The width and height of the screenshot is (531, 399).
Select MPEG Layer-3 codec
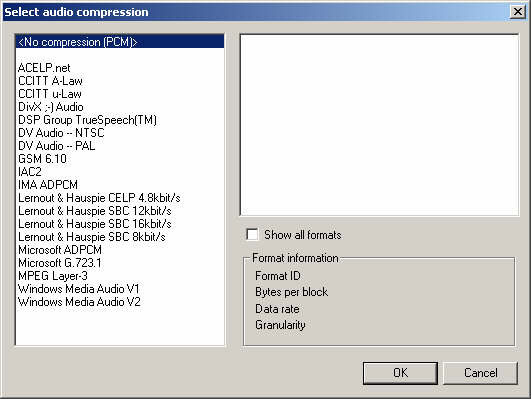tap(120, 276)
